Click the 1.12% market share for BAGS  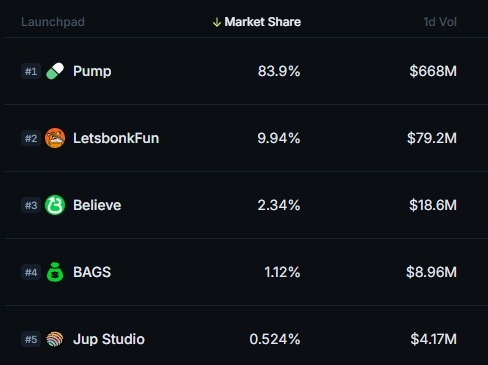click(x=282, y=272)
